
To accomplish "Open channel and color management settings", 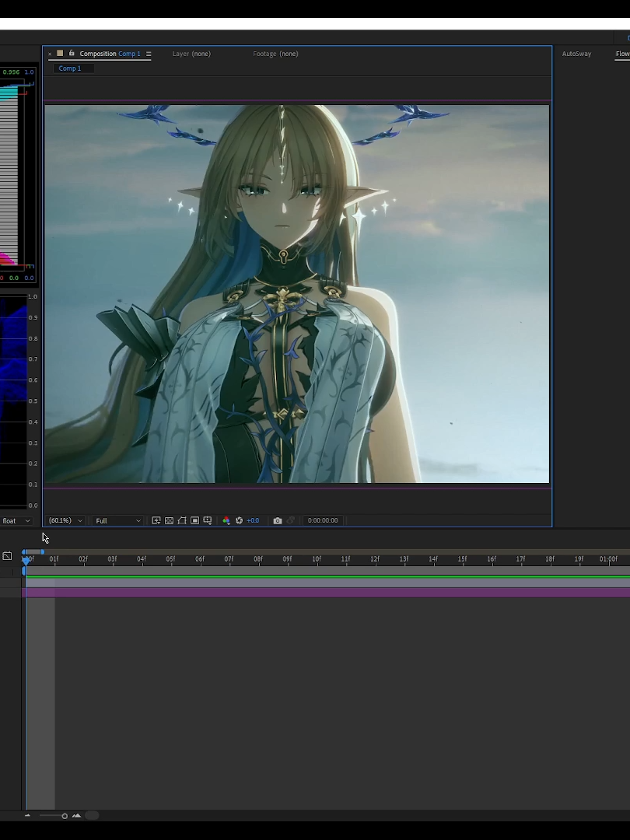I will [x=226, y=520].
